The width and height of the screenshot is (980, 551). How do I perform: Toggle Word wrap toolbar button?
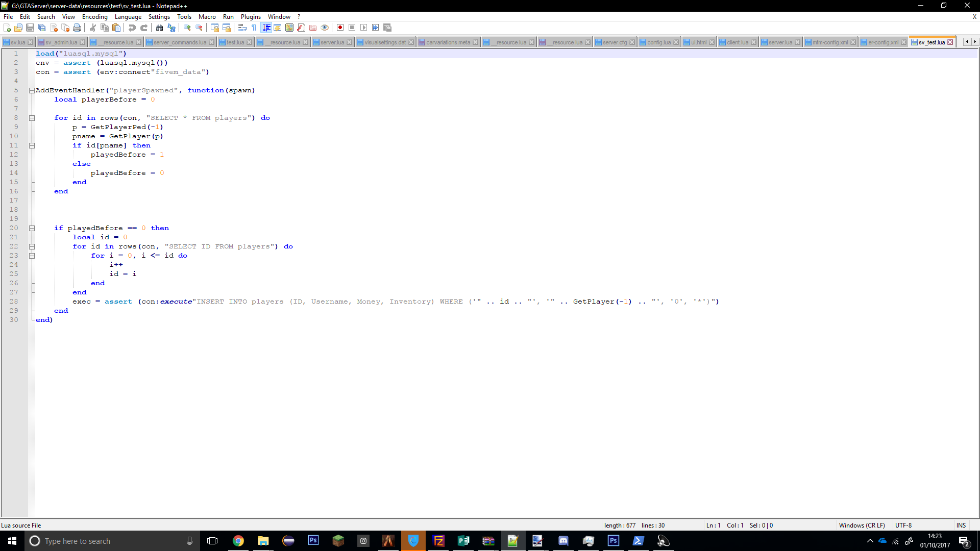(x=242, y=28)
